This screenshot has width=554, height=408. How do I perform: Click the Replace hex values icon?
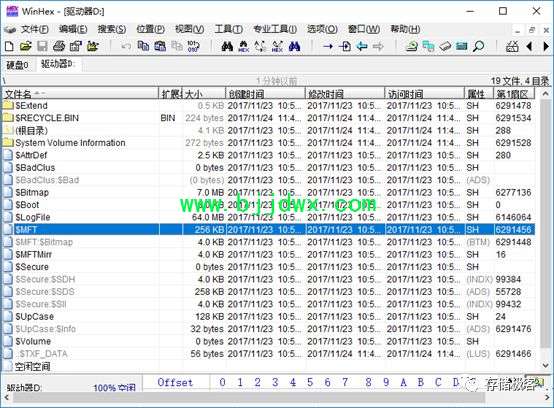coord(277,46)
